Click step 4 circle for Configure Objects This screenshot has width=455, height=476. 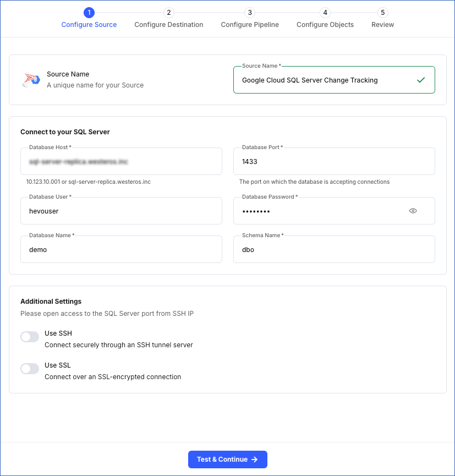(x=325, y=12)
